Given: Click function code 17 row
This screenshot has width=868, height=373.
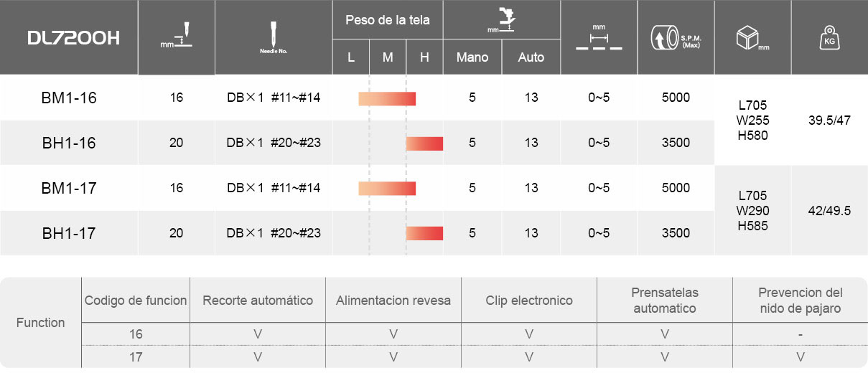Looking at the screenshot, I should [x=474, y=357].
